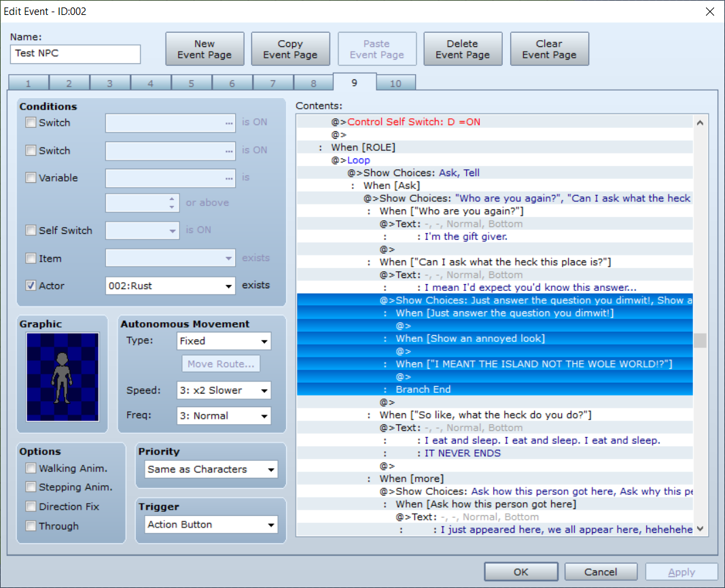Select the When [Ask] line
This screenshot has width=725, height=588.
(495, 186)
